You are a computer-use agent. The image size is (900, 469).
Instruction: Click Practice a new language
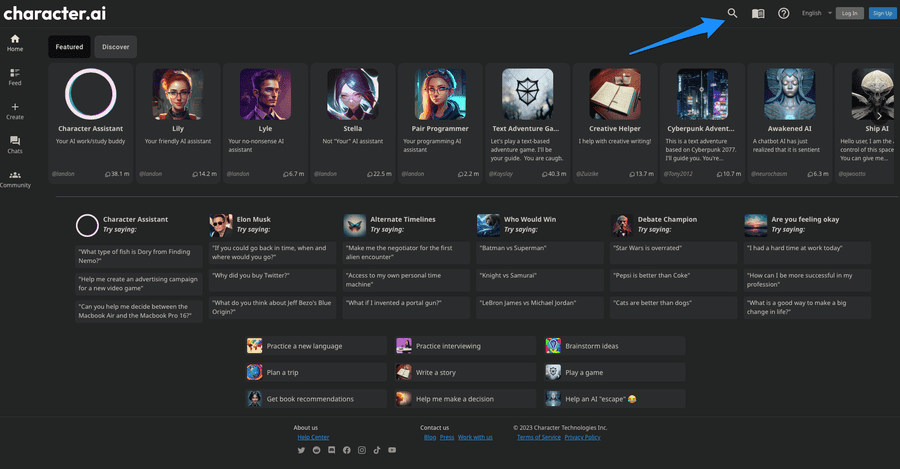316,346
